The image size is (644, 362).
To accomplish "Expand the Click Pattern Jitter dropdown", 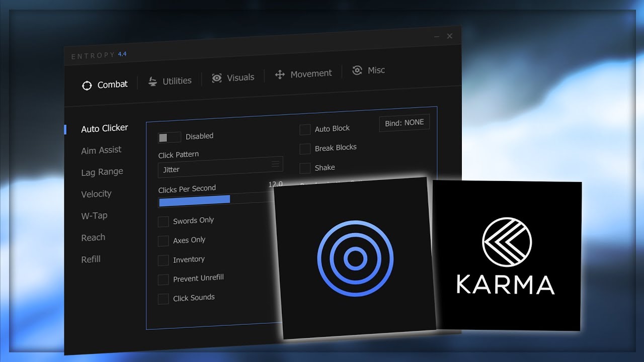I will tap(220, 168).
